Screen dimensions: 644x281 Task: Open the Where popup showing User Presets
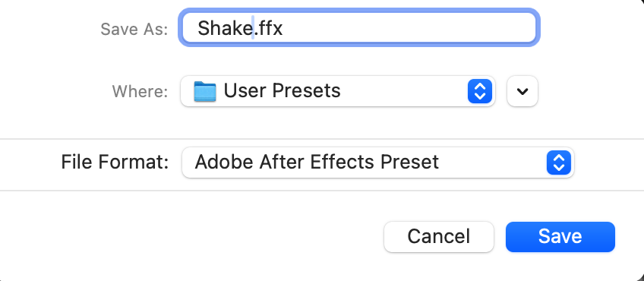point(338,91)
